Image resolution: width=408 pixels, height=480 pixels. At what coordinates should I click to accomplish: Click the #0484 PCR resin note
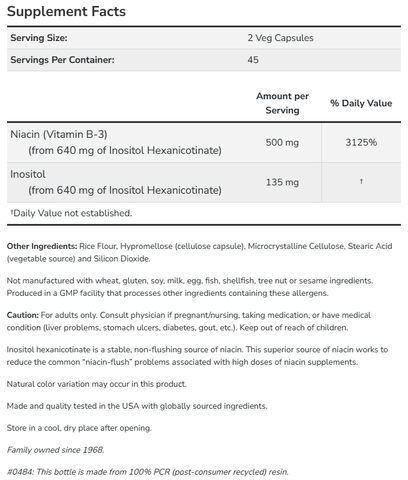148,472
